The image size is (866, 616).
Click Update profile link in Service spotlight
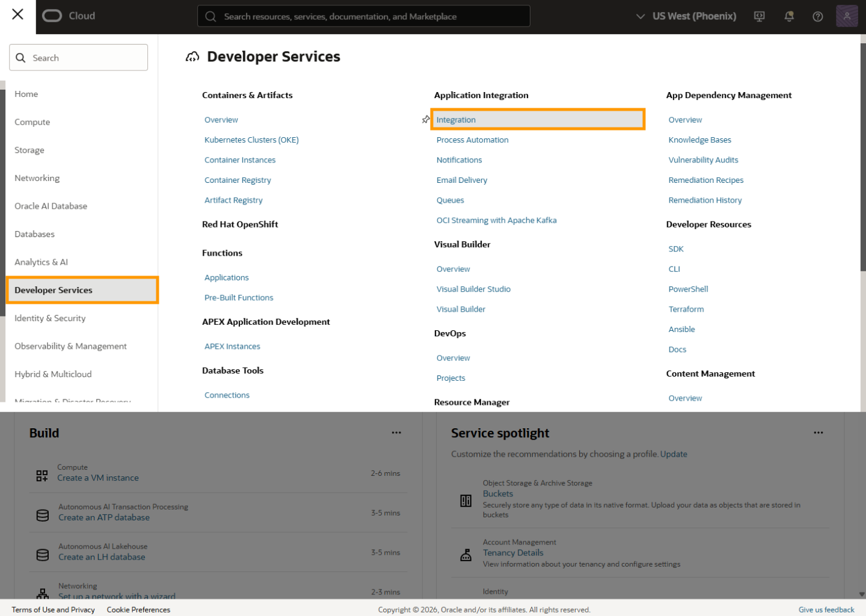[x=674, y=454]
